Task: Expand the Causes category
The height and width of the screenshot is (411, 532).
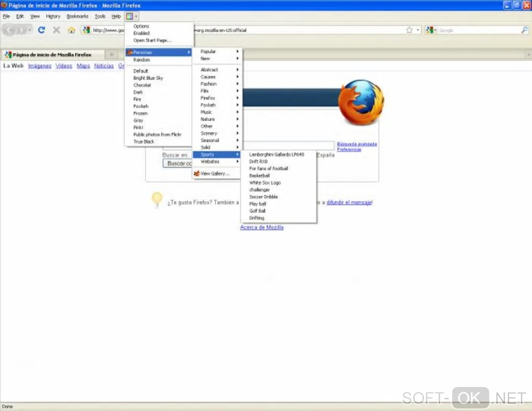Action: coord(217,77)
